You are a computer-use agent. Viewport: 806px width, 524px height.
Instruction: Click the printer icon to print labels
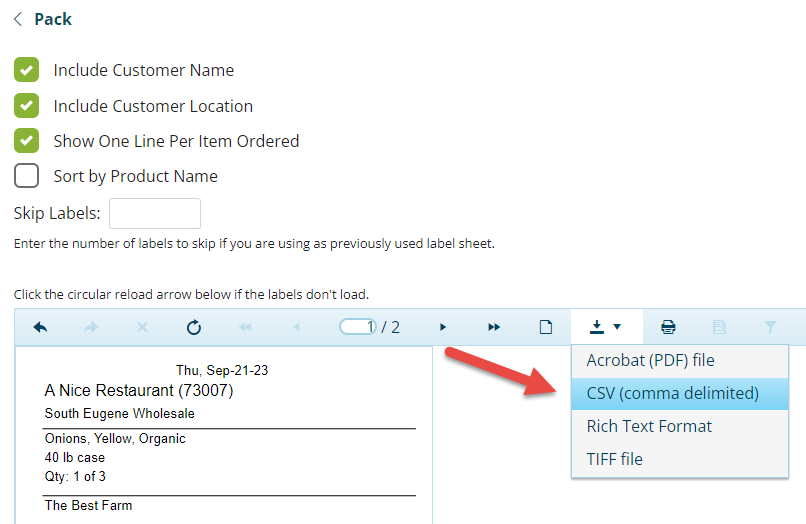(668, 327)
